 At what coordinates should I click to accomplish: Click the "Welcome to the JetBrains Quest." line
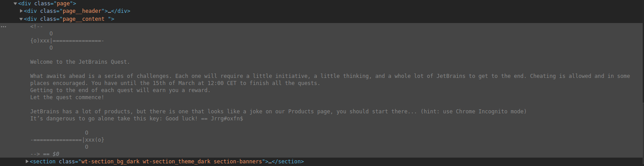coord(80,62)
